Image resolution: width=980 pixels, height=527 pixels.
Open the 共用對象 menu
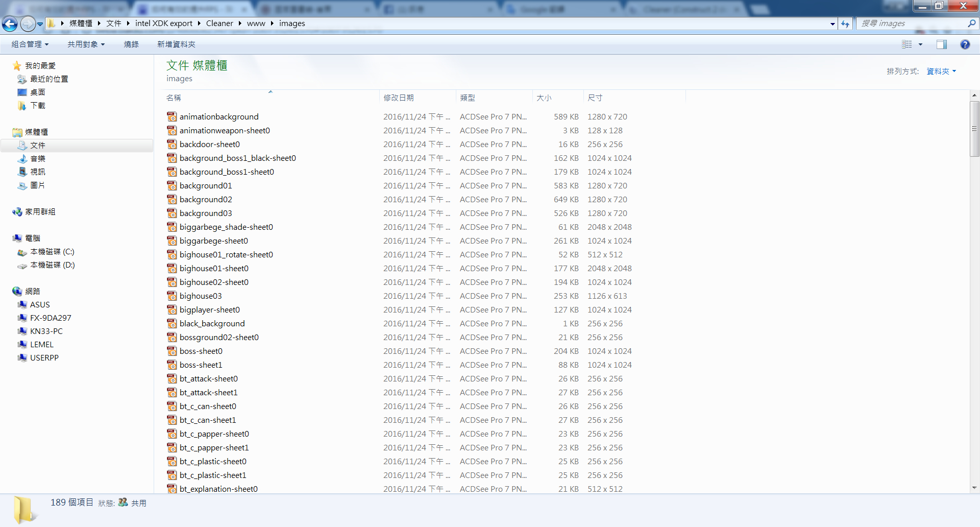pos(86,44)
